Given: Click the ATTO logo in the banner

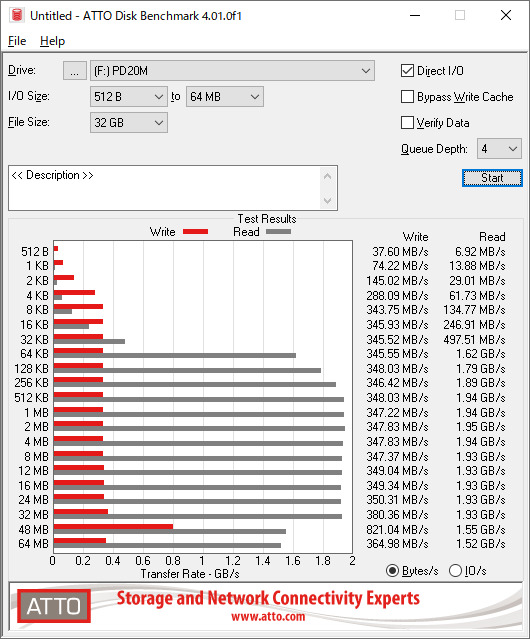Looking at the screenshot, I should click(x=54, y=606).
